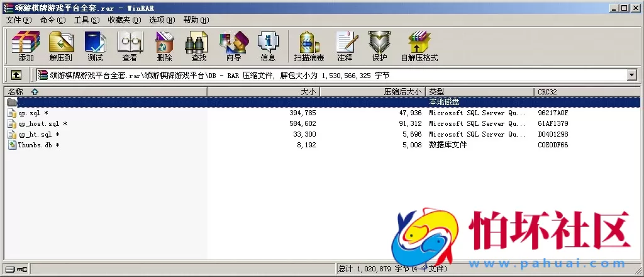Sort by Type (类型) column header
This screenshot has width=644, height=277.
(x=480, y=92)
